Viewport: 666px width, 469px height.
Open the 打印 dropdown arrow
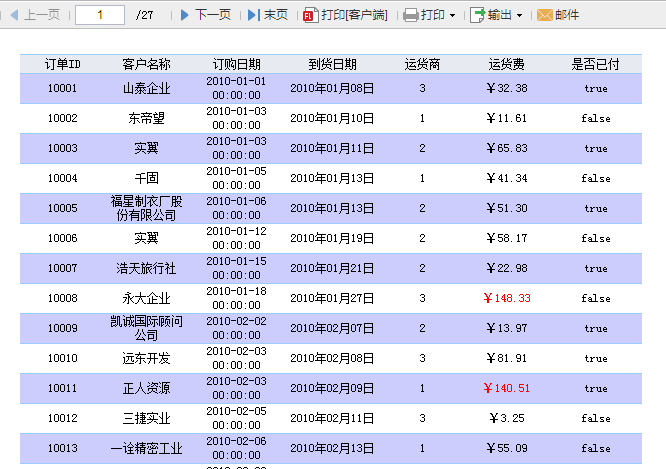click(x=452, y=16)
